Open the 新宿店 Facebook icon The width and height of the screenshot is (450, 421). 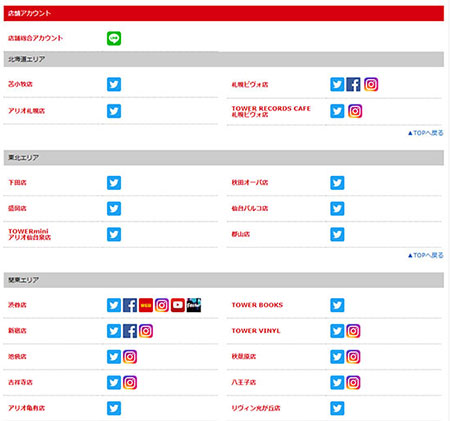[130, 331]
